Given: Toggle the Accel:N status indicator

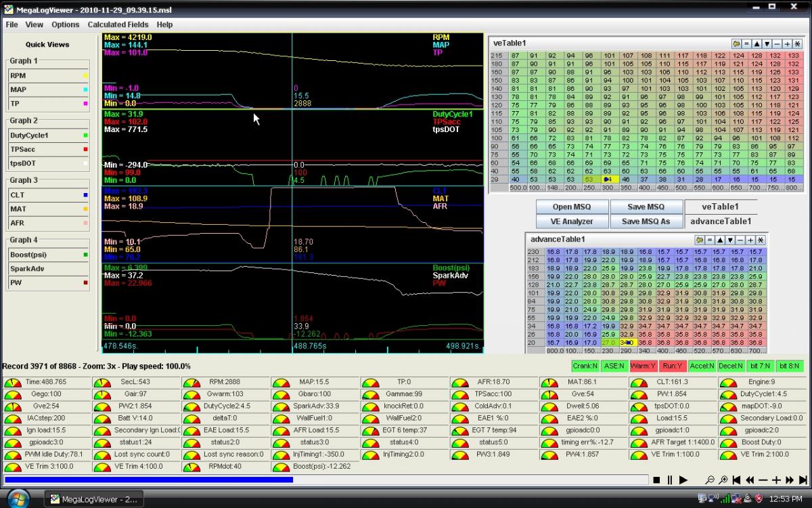Looking at the screenshot, I should coord(702,366).
